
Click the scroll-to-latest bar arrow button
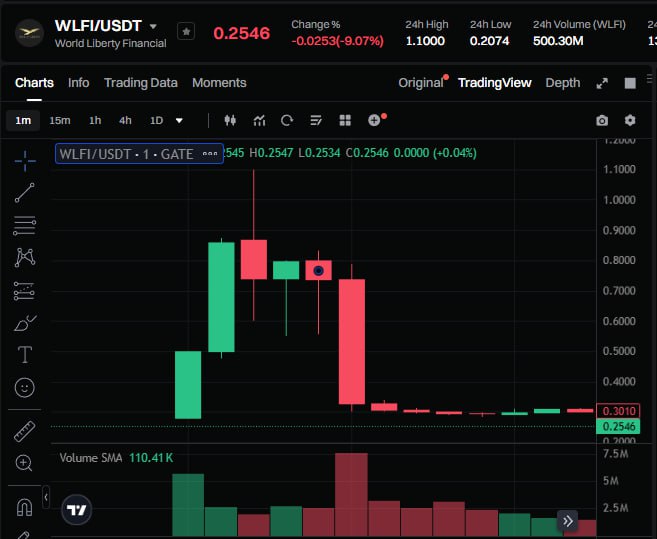[x=567, y=520]
